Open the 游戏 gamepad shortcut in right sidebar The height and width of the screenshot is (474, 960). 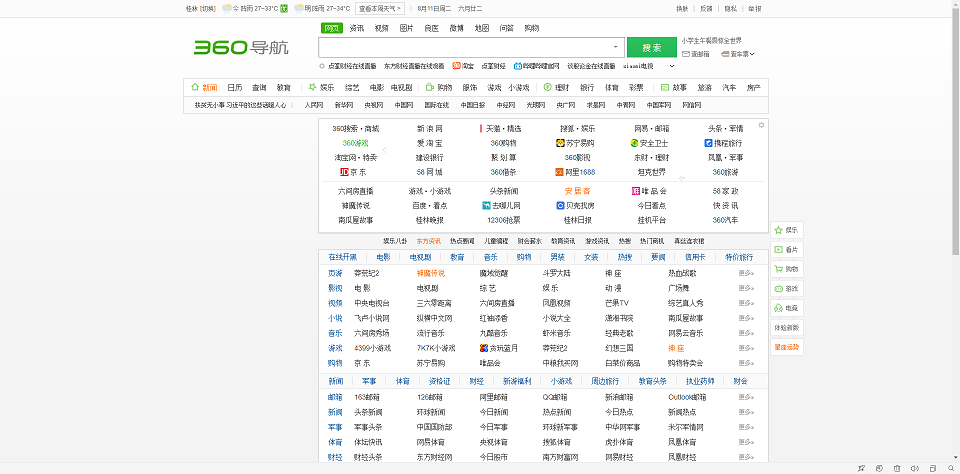787,288
